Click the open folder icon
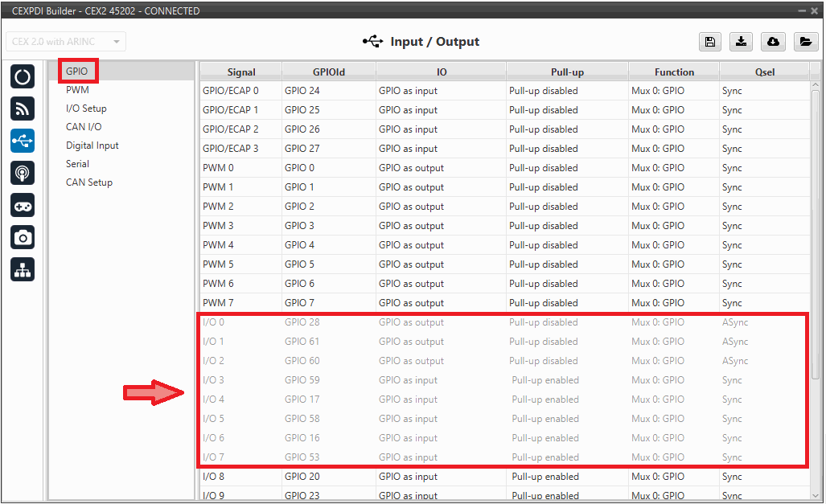 click(805, 42)
